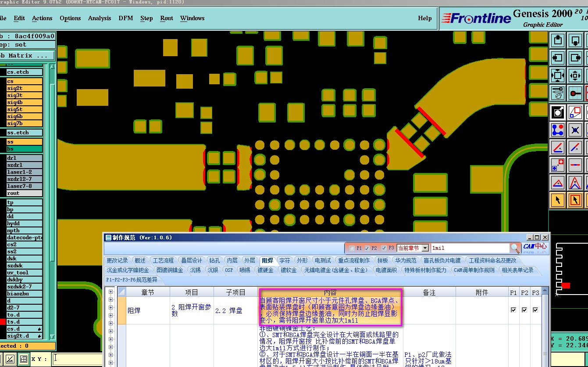Click the black square with white circle icon
The image size is (588, 367).
point(558,112)
